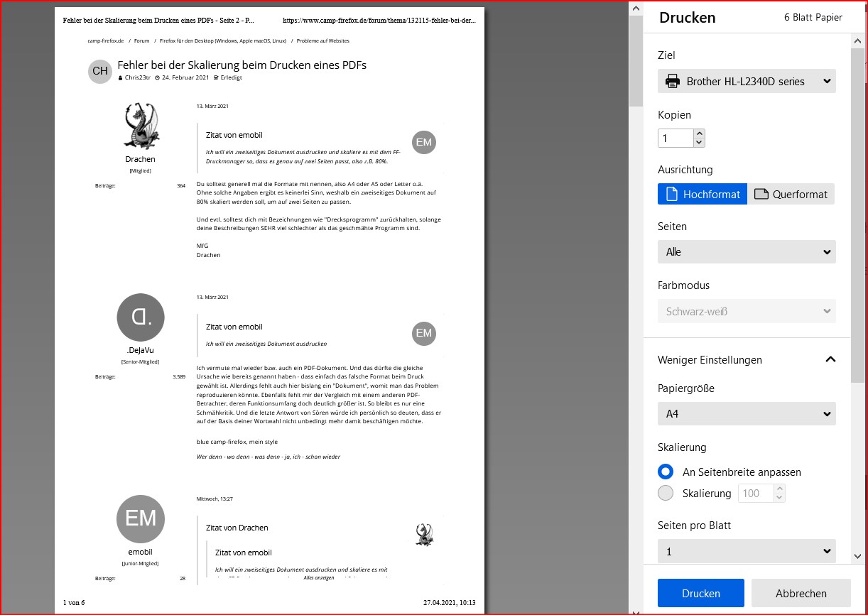The height and width of the screenshot is (615, 868).
Task: Click Firefox für den Desktop breadcrumb
Action: pos(223,41)
